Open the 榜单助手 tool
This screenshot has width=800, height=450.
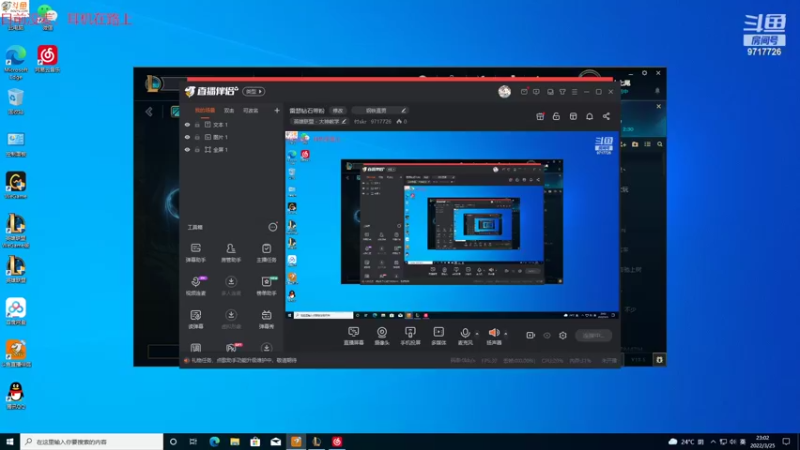[x=266, y=286]
